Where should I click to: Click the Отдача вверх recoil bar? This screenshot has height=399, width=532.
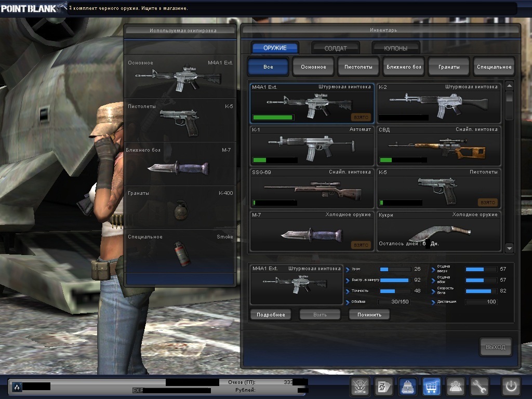point(481,269)
